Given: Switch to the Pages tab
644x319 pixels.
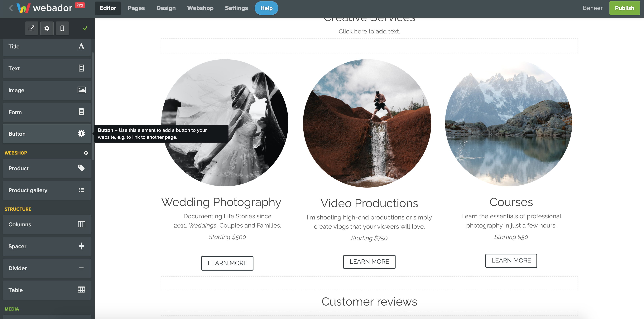Looking at the screenshot, I should click(136, 8).
